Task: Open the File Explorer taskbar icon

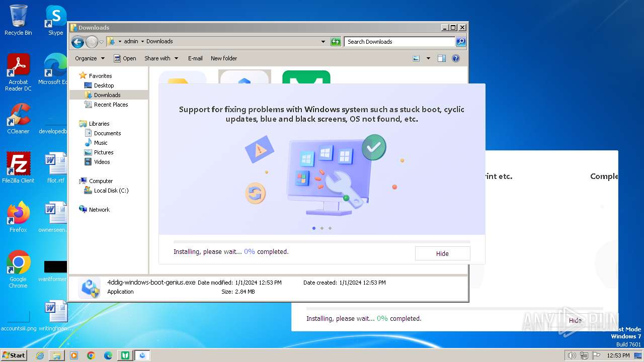Action: [57, 355]
